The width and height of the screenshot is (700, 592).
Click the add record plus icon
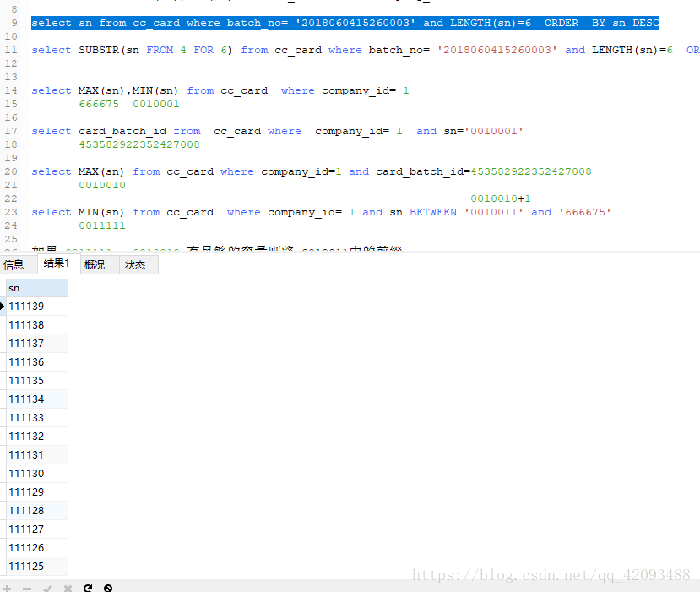pos(7,589)
